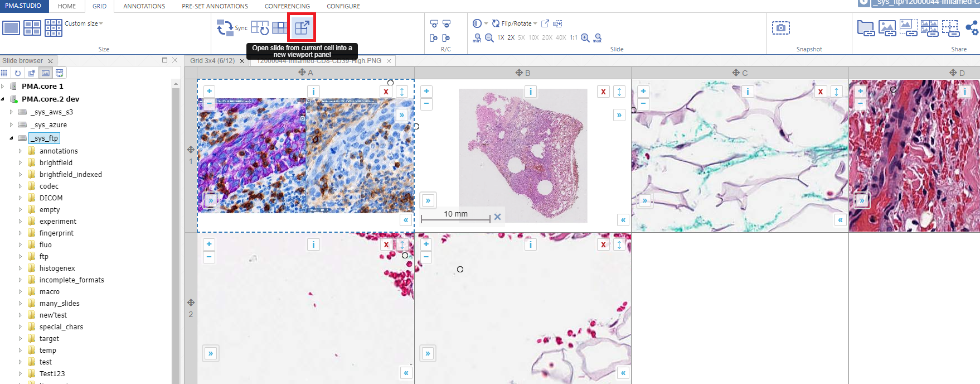Click the add row icon in R/C group
Screen dimensions: 980x384
pyautogui.click(x=434, y=24)
